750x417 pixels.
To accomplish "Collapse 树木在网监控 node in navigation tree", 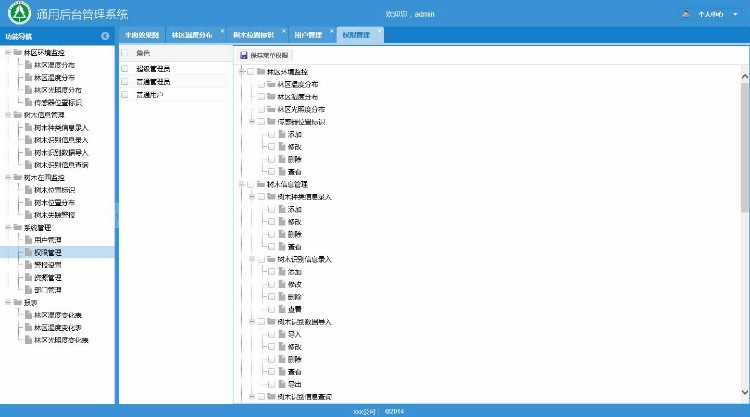I will [8, 177].
